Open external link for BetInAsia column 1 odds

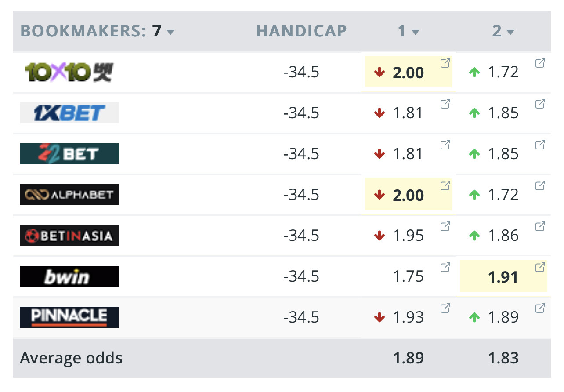pyautogui.click(x=445, y=226)
